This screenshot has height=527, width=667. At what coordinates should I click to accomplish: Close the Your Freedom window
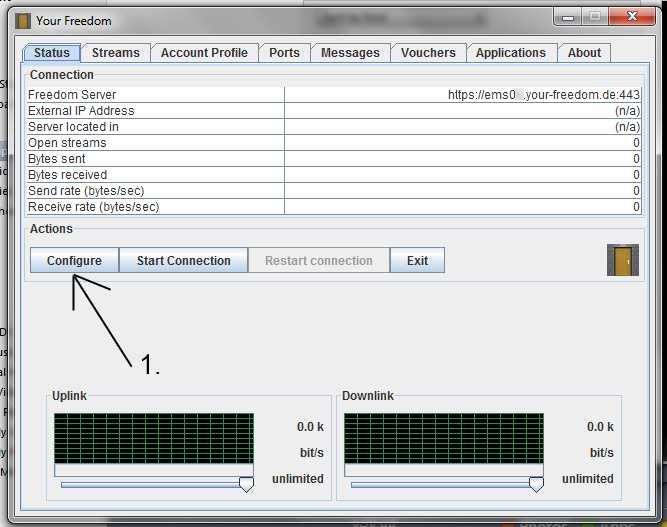(x=632, y=17)
